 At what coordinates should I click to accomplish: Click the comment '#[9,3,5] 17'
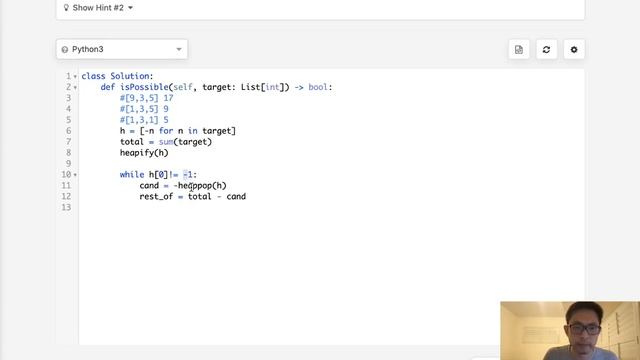tap(147, 98)
